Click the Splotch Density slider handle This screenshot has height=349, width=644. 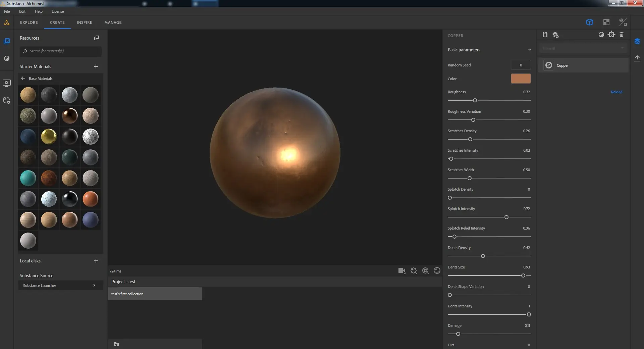coord(450,198)
